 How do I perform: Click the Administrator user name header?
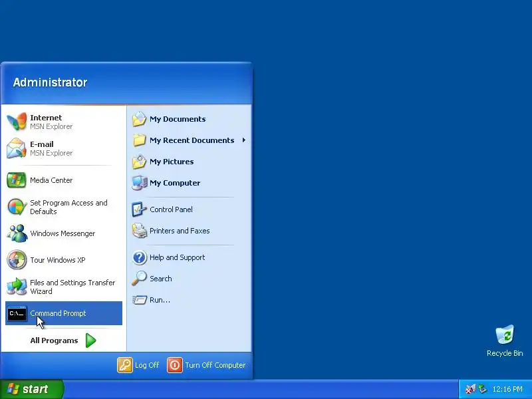(x=51, y=82)
